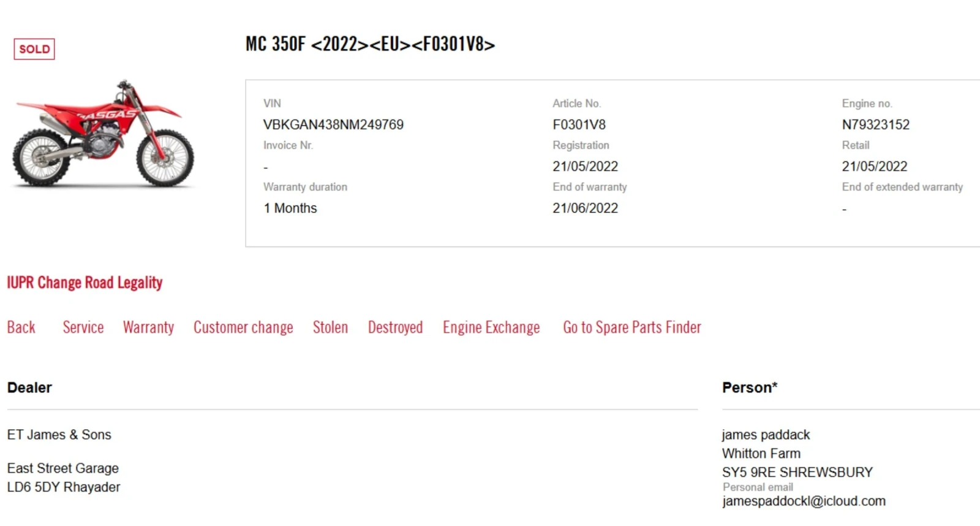The width and height of the screenshot is (980, 526).
Task: Click the End of warranty date 21/06/2022
Action: 585,208
